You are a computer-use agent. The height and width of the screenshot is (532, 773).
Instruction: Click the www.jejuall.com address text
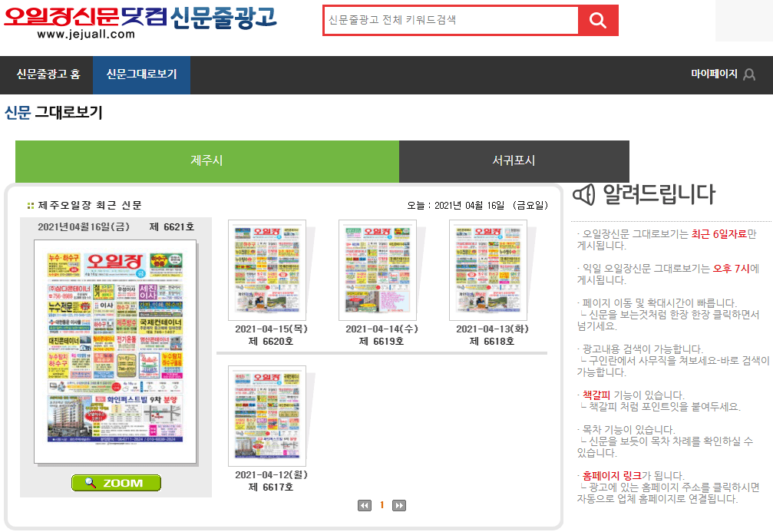point(86,34)
